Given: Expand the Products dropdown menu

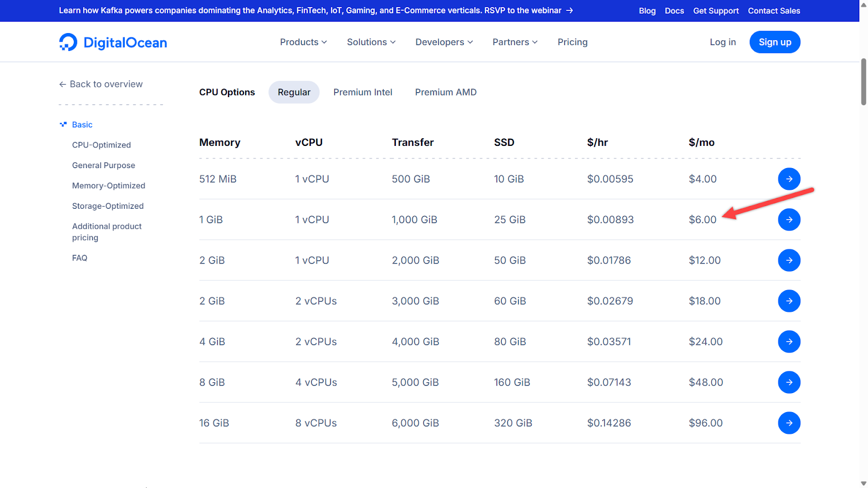Looking at the screenshot, I should click(303, 42).
